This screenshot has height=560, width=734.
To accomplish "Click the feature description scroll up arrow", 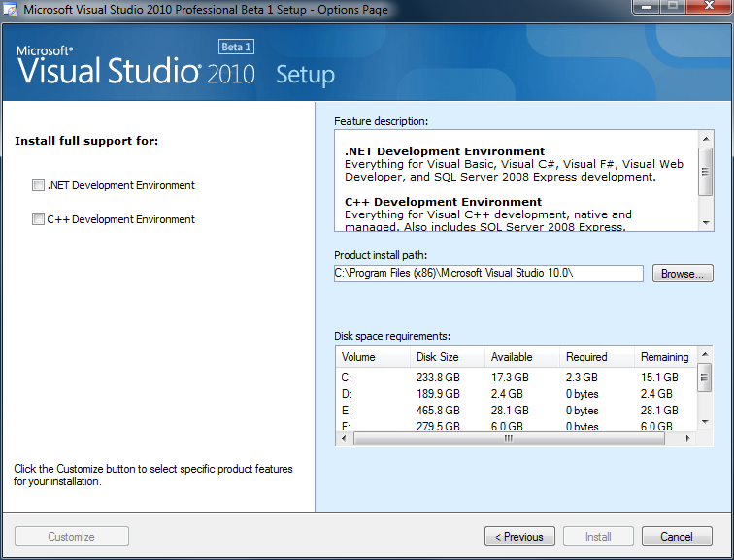I will tap(706, 139).
